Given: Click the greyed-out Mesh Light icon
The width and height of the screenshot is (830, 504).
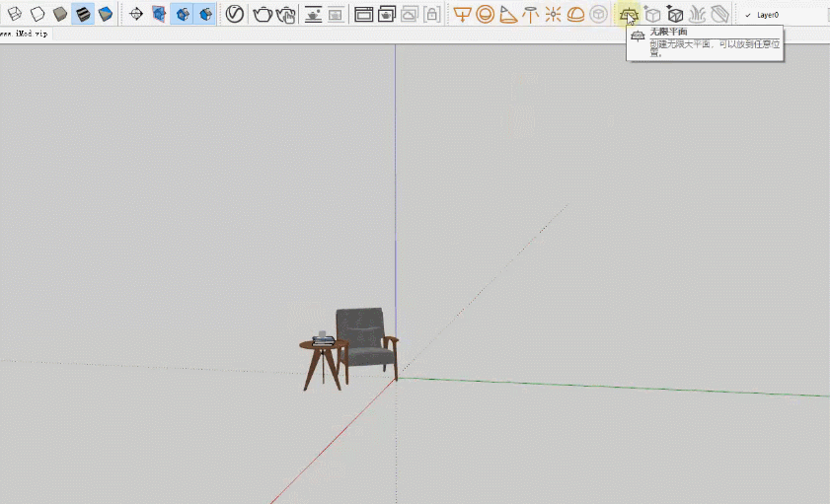Looking at the screenshot, I should tap(599, 14).
